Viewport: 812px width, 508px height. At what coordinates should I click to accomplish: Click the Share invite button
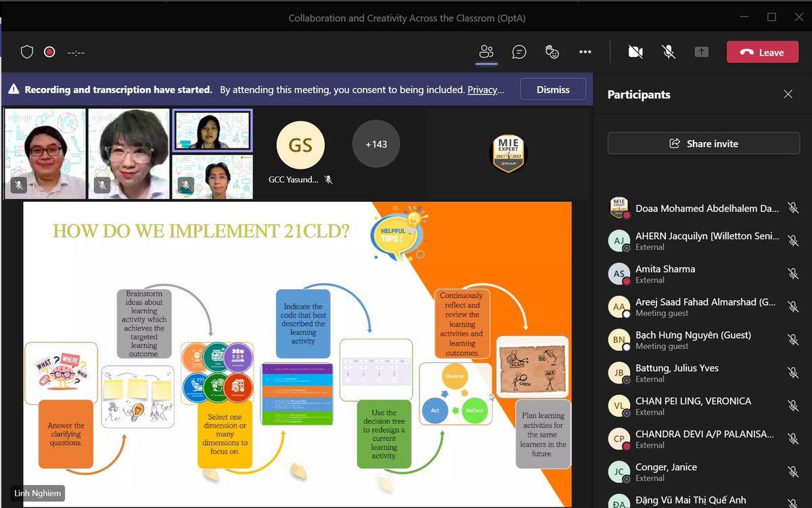tap(704, 143)
